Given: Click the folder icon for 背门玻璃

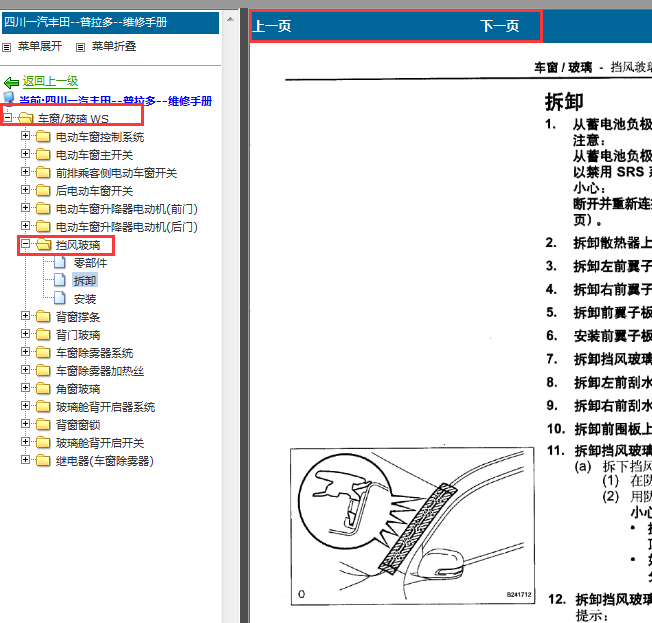Looking at the screenshot, I should pos(43,335).
